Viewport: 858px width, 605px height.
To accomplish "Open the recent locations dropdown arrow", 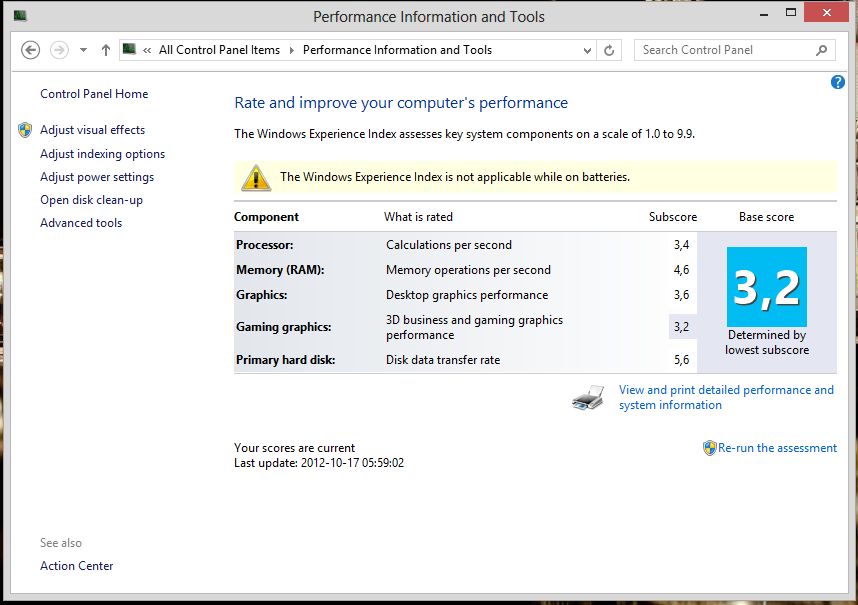I will tap(83, 50).
